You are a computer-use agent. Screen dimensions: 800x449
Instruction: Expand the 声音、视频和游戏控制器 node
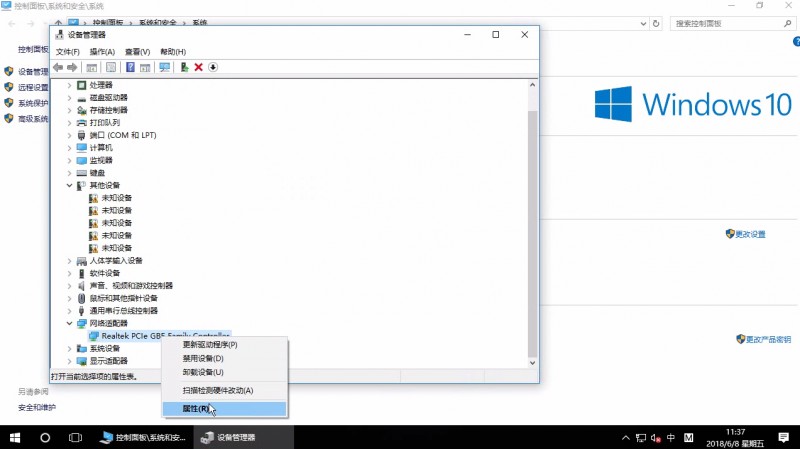tap(69, 286)
